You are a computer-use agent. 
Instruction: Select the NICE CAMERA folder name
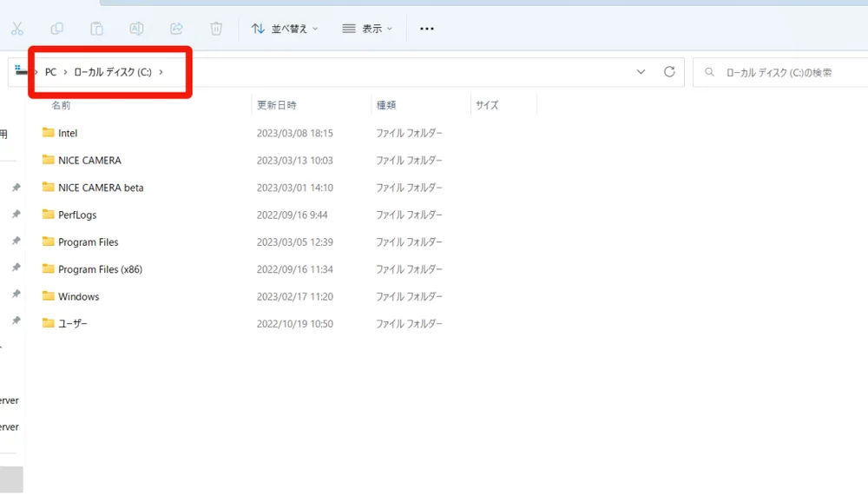point(89,160)
